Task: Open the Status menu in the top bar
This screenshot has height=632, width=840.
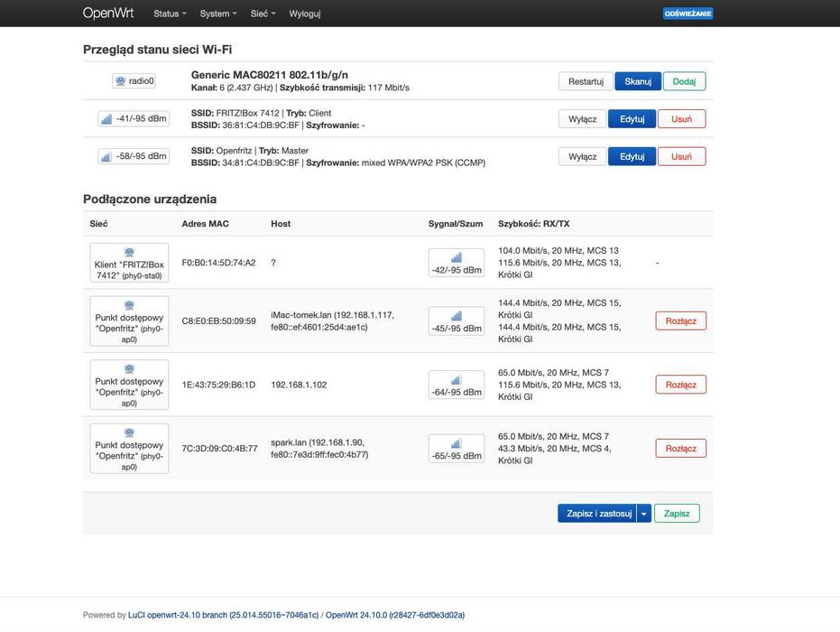Action: 170,14
